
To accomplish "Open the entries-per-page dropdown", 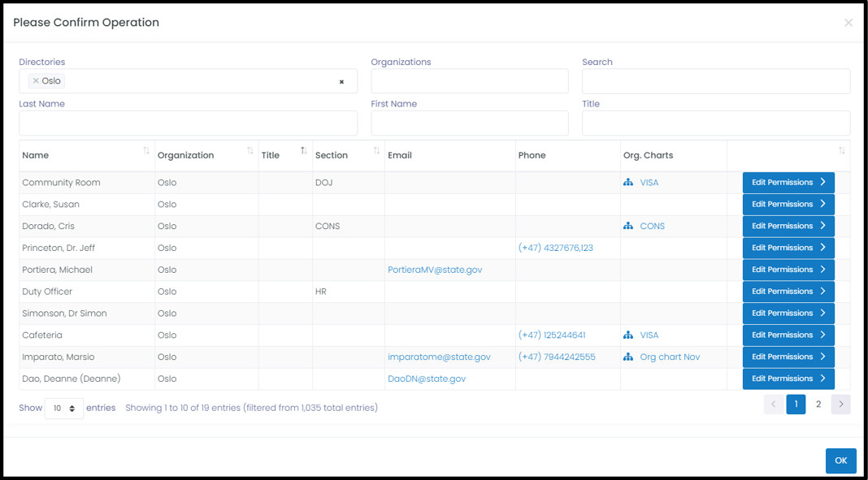I will [64, 408].
